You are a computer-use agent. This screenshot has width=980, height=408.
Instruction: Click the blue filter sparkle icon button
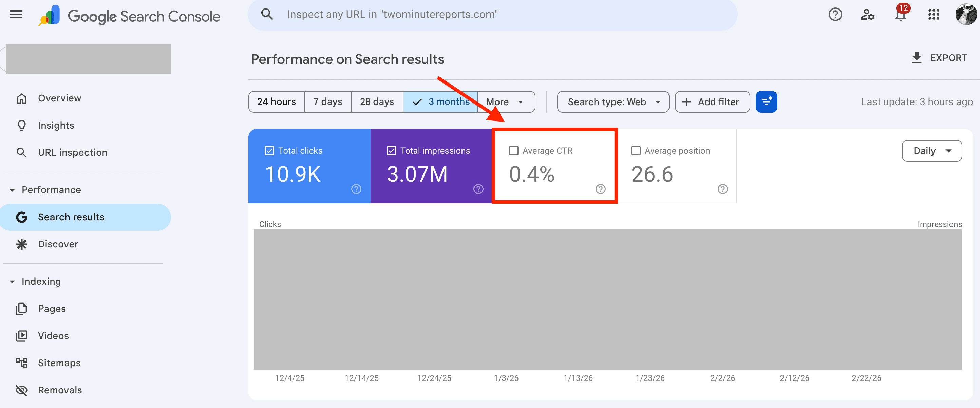(766, 101)
